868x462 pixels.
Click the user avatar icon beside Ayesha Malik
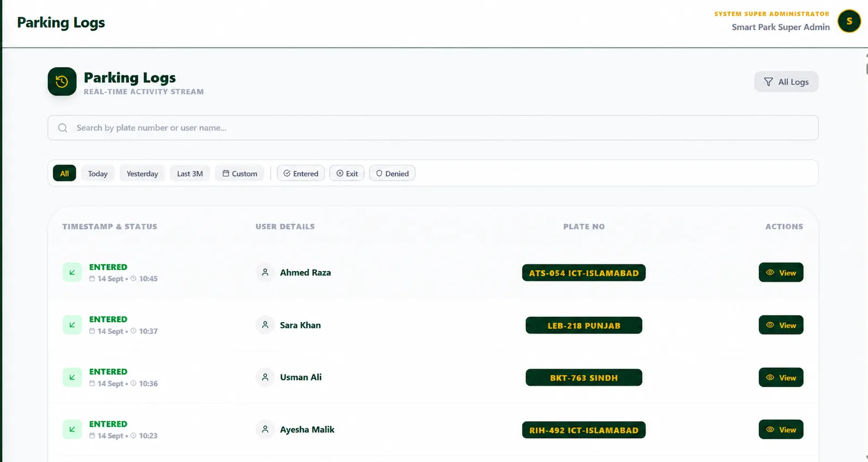(x=265, y=429)
